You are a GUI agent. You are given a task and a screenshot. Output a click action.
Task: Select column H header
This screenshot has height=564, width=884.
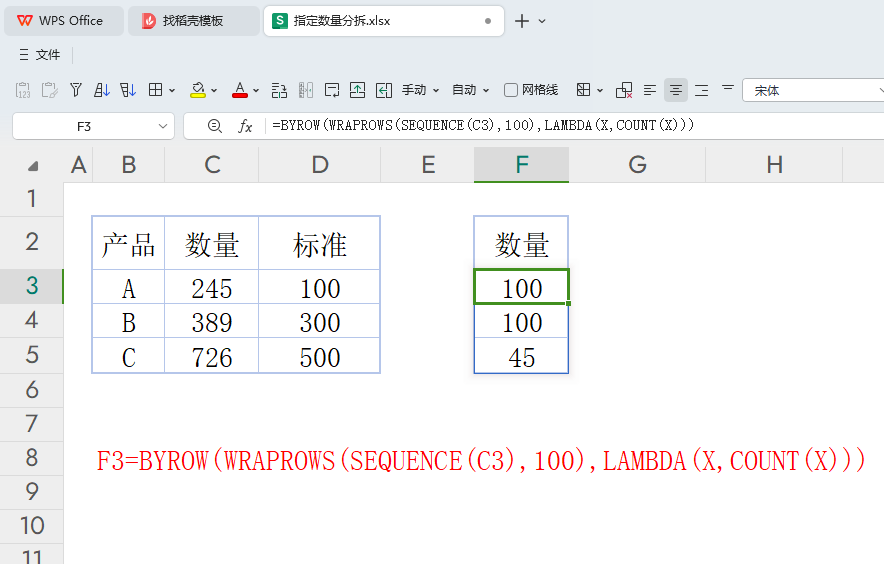[774, 165]
